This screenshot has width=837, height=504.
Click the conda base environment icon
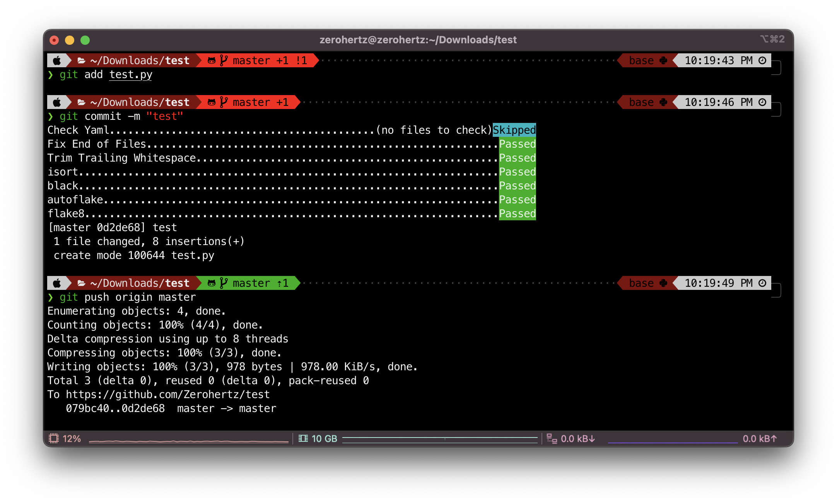coord(665,60)
